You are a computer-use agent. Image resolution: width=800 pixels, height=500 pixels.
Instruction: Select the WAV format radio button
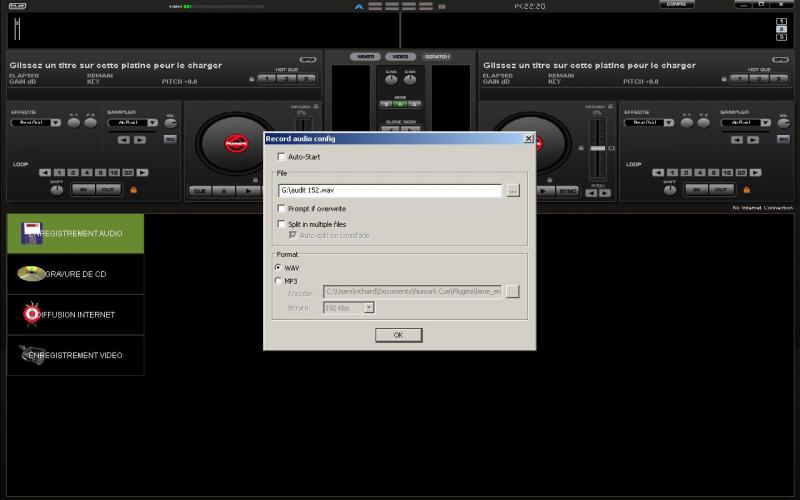pyautogui.click(x=278, y=267)
